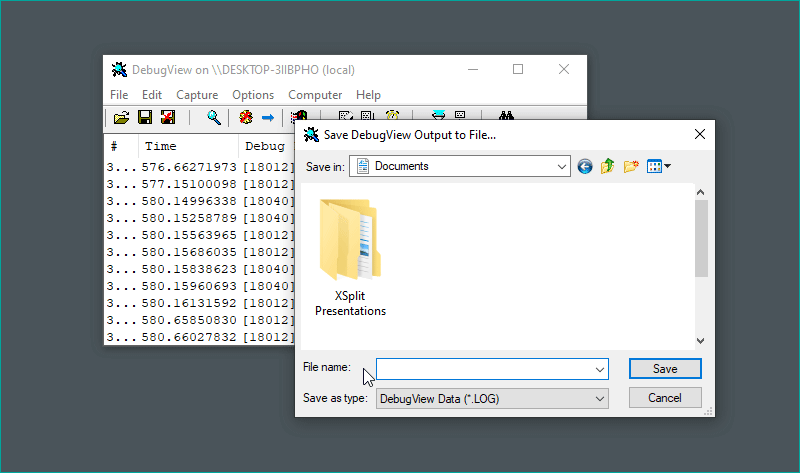The image size is (800, 473).
Task: Select the row with time 580.16131592
Action: point(200,303)
